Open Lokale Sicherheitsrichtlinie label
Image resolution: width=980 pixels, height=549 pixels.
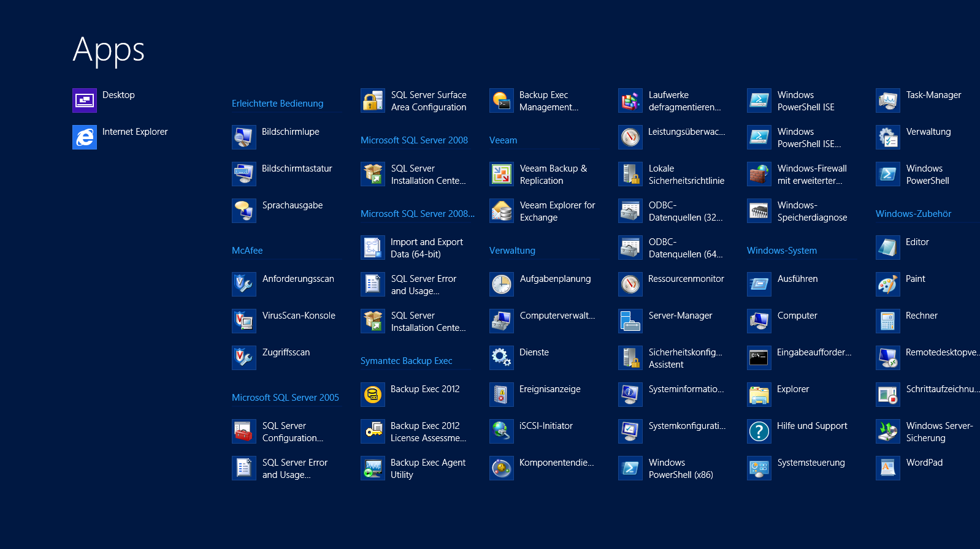(686, 175)
